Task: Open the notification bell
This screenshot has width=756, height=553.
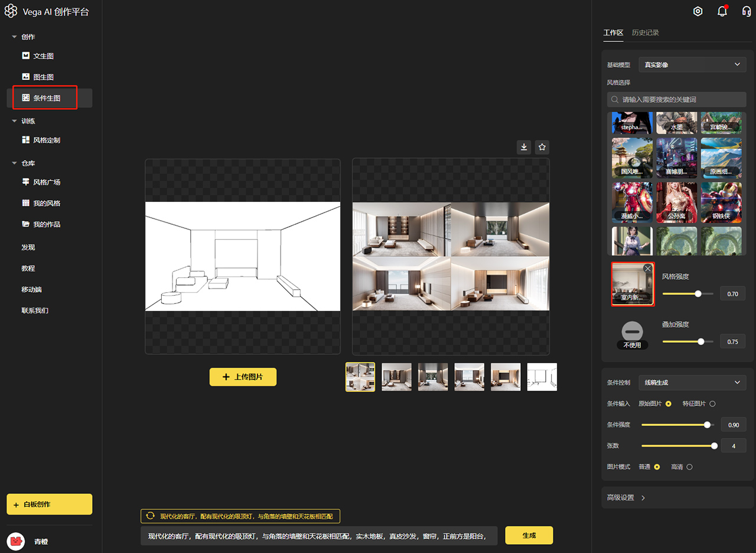Action: [x=722, y=11]
